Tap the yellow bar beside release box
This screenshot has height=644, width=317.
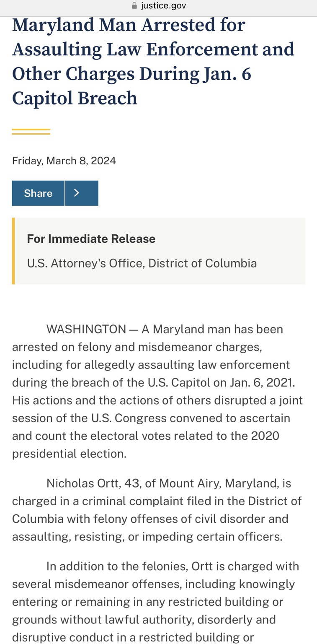pyautogui.click(x=13, y=251)
